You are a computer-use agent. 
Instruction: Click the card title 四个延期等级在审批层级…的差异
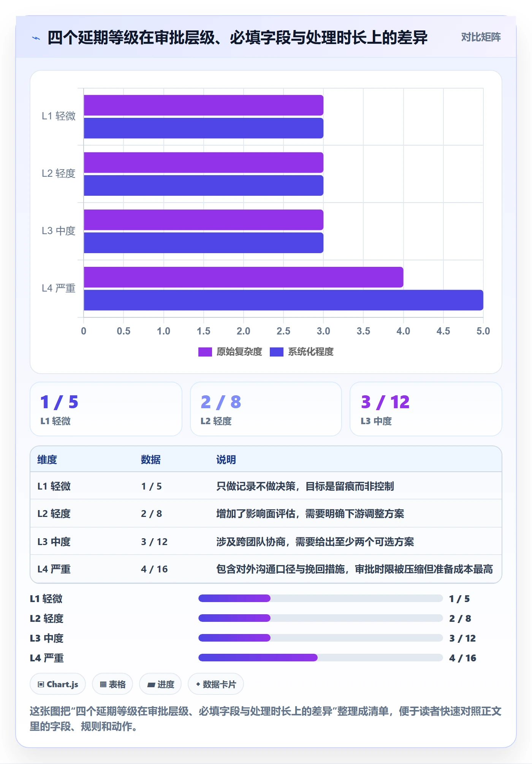237,38
